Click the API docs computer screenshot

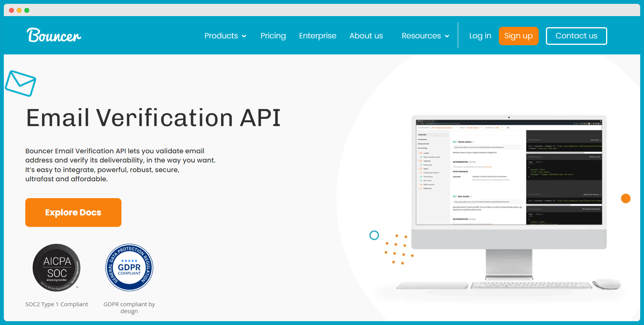(509, 172)
